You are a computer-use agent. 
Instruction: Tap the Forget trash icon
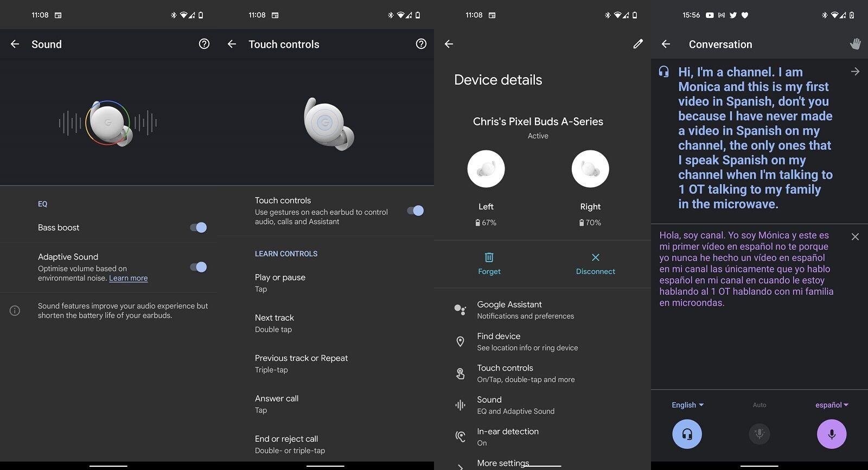(489, 257)
